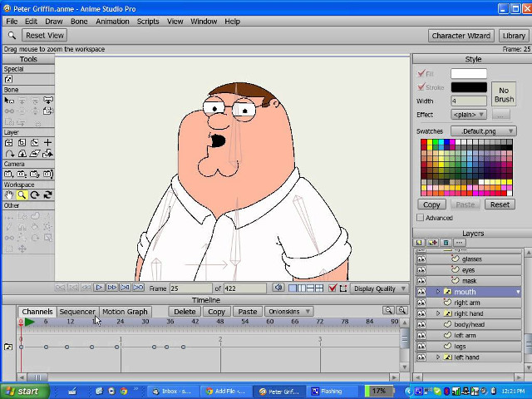Image resolution: width=532 pixels, height=399 pixels.
Task: Open the File menu
Action: (12, 22)
